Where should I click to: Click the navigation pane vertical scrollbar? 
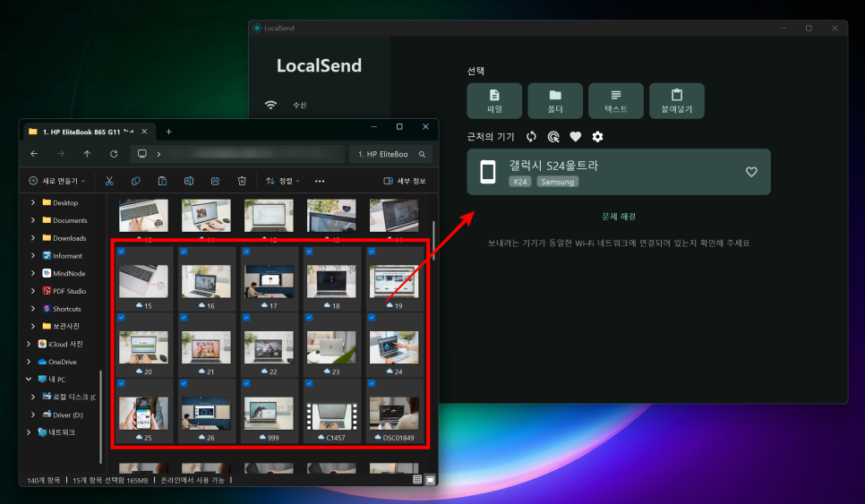pyautogui.click(x=100, y=416)
